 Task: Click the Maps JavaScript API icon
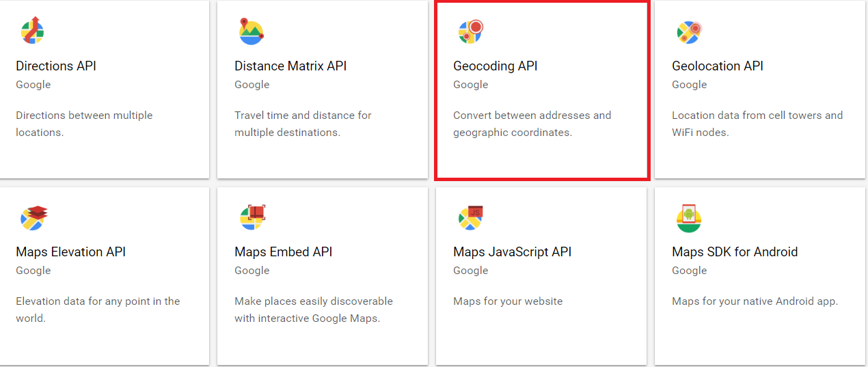(x=471, y=217)
